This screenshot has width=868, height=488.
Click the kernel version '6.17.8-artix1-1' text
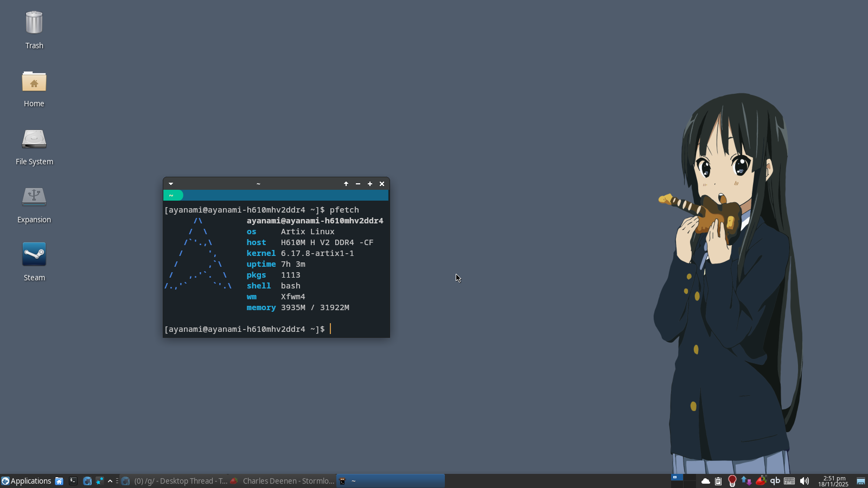tap(317, 253)
